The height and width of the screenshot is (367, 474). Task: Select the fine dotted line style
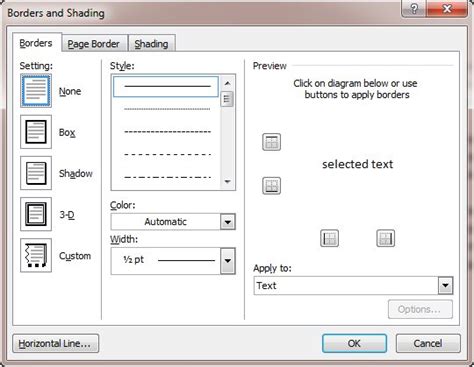click(167, 109)
